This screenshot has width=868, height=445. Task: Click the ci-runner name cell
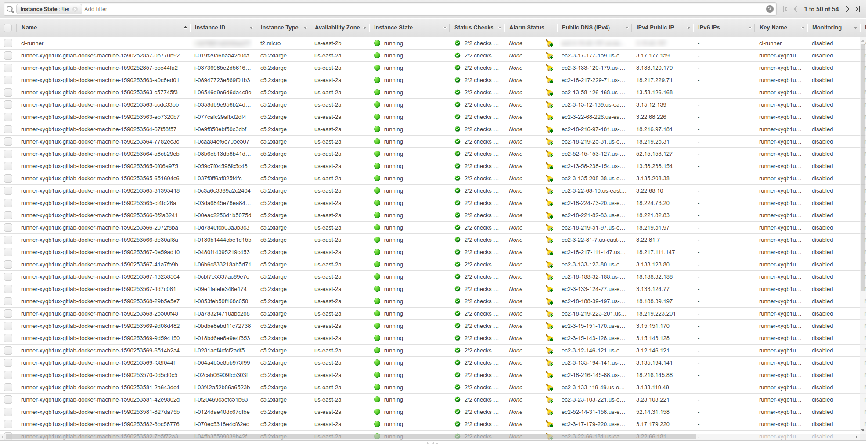click(x=32, y=43)
